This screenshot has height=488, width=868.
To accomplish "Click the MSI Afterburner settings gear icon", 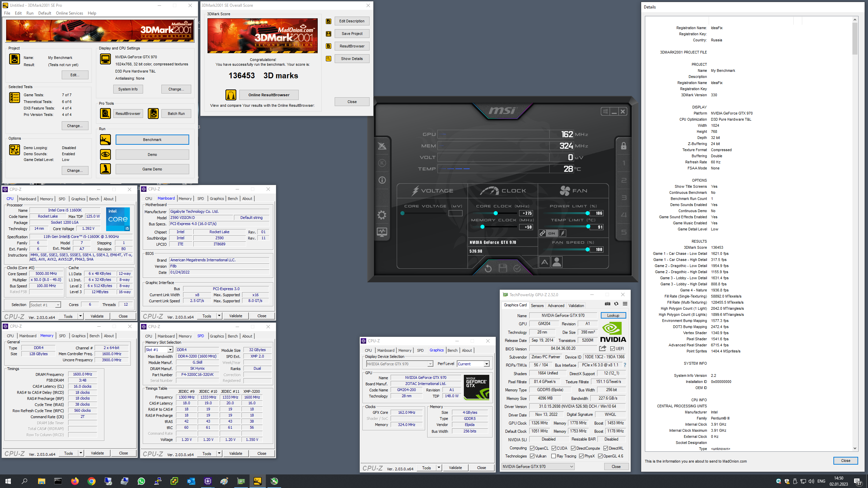I will pyautogui.click(x=382, y=215).
